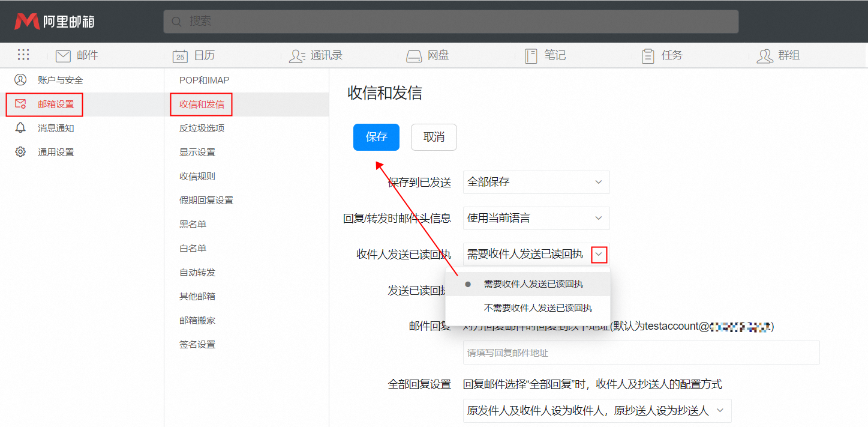Click the apps grid launcher icon
868x427 pixels.
pos(23,55)
